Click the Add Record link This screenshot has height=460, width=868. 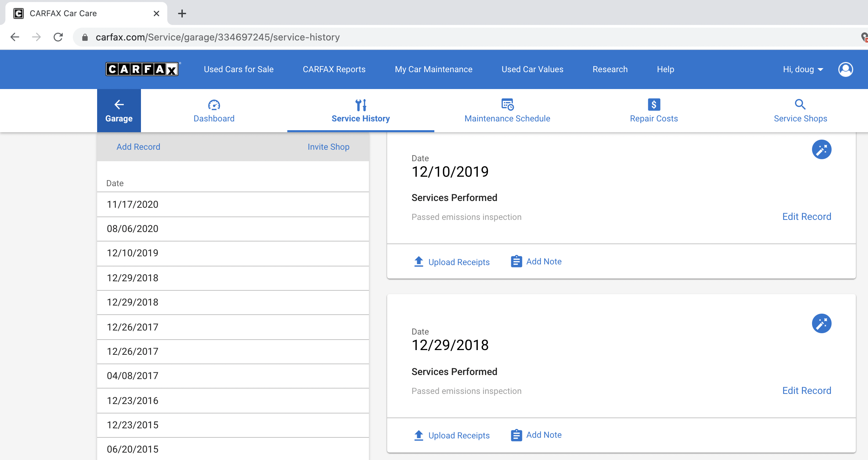click(138, 147)
